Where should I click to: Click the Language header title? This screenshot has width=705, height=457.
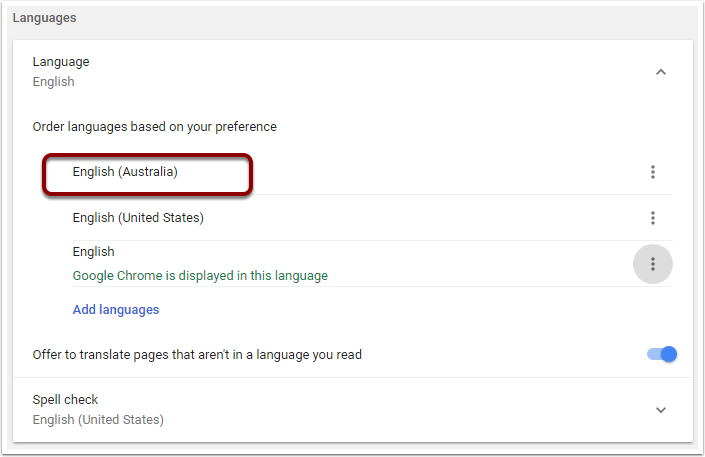pos(61,62)
